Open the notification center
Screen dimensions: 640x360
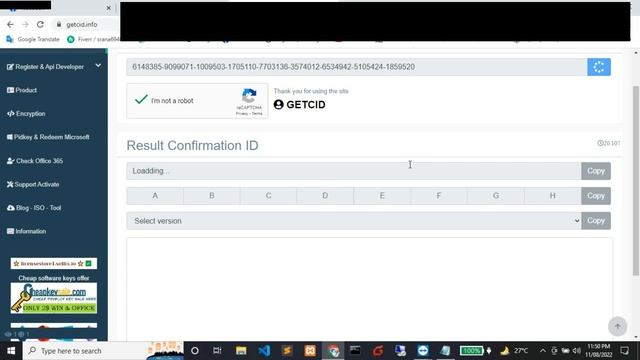624,351
